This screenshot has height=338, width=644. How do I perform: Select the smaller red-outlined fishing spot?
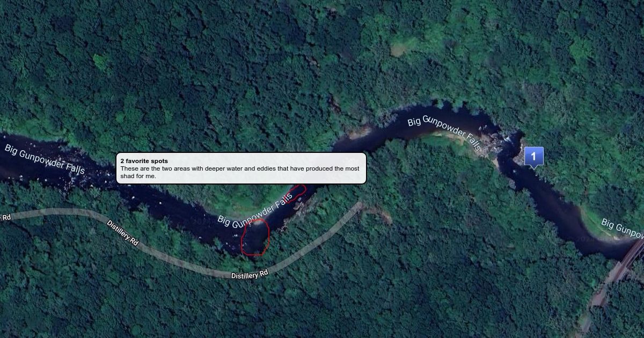pyautogui.click(x=295, y=193)
